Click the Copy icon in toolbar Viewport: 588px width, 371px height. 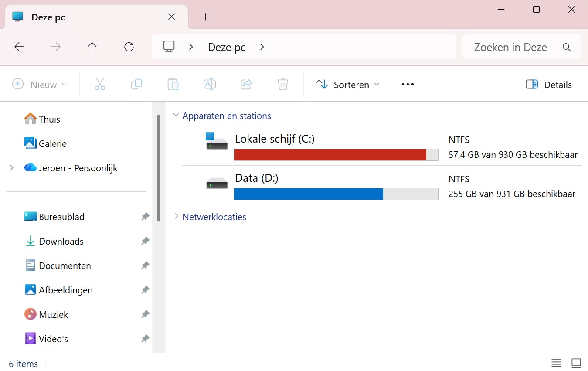point(136,84)
